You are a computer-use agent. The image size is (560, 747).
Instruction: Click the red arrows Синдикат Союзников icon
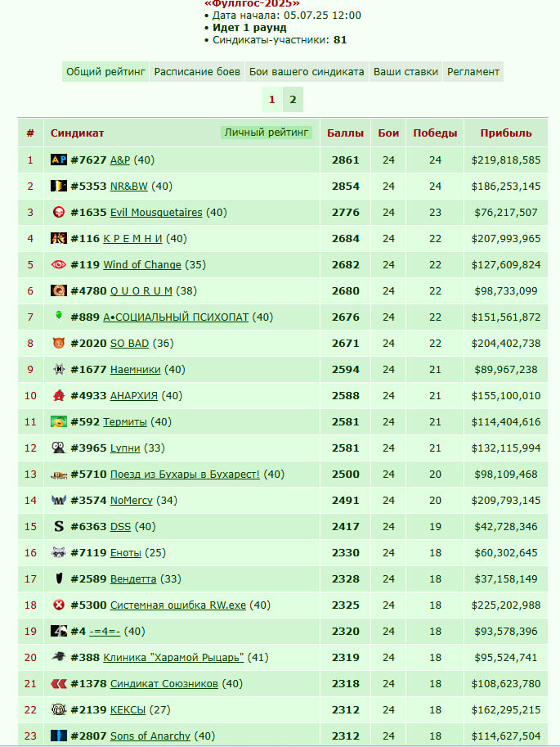(59, 684)
